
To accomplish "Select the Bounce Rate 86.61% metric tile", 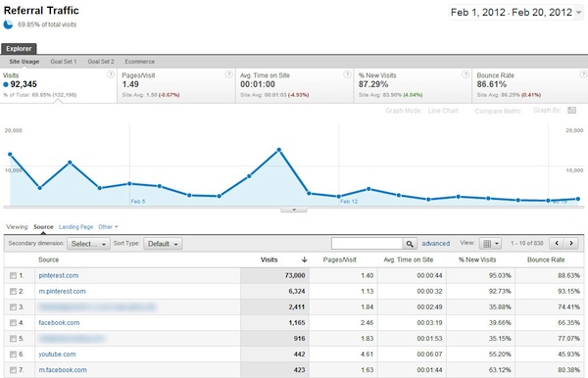I will 530,85.
